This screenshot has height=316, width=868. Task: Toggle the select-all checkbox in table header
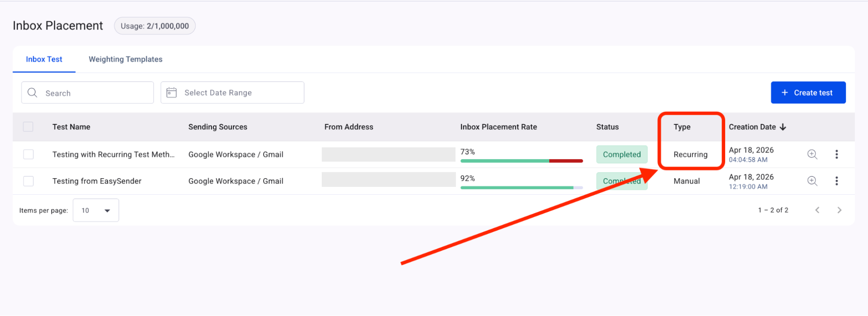[x=28, y=127]
